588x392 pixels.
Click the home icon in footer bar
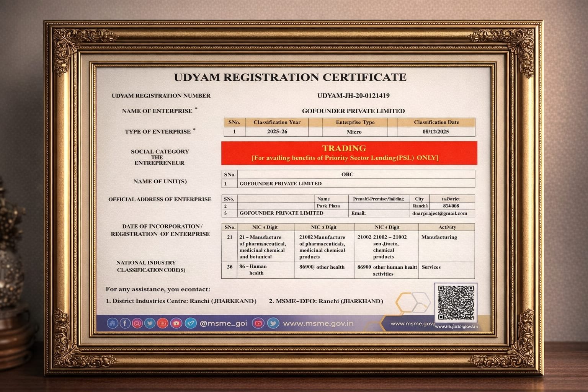pos(112,323)
